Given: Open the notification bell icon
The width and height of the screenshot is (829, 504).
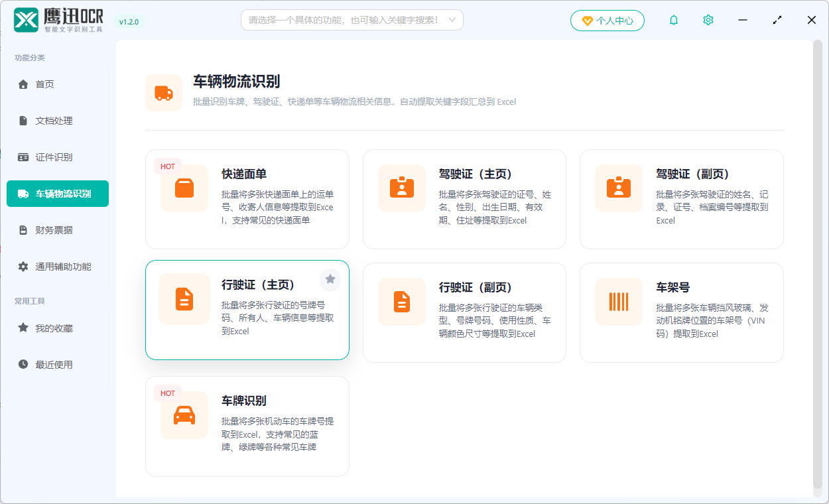Looking at the screenshot, I should (673, 20).
